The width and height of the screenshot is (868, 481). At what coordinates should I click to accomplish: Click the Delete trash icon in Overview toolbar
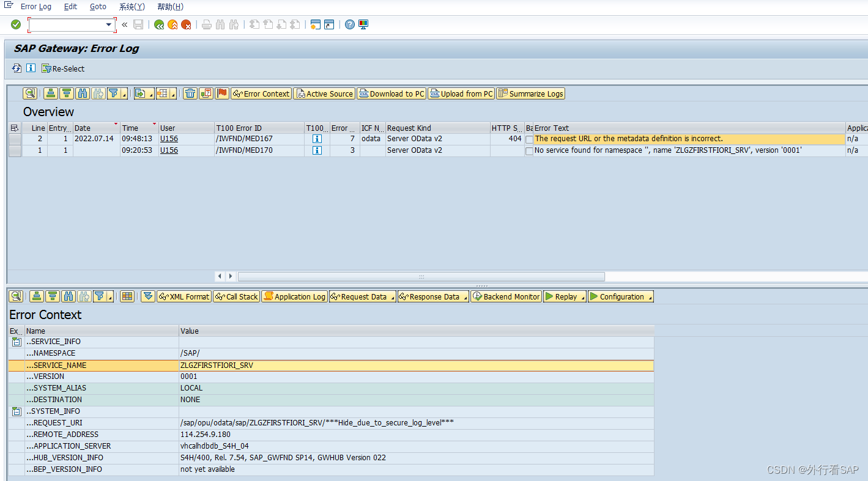point(190,94)
